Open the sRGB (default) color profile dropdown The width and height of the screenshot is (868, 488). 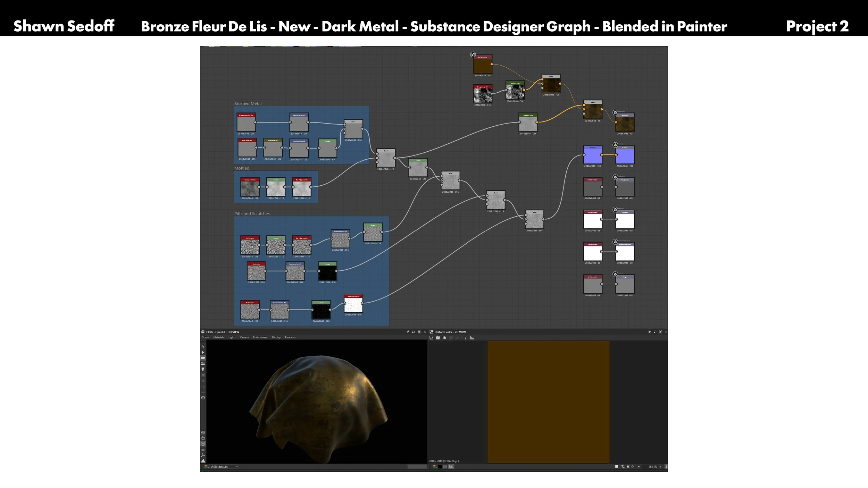[224, 467]
